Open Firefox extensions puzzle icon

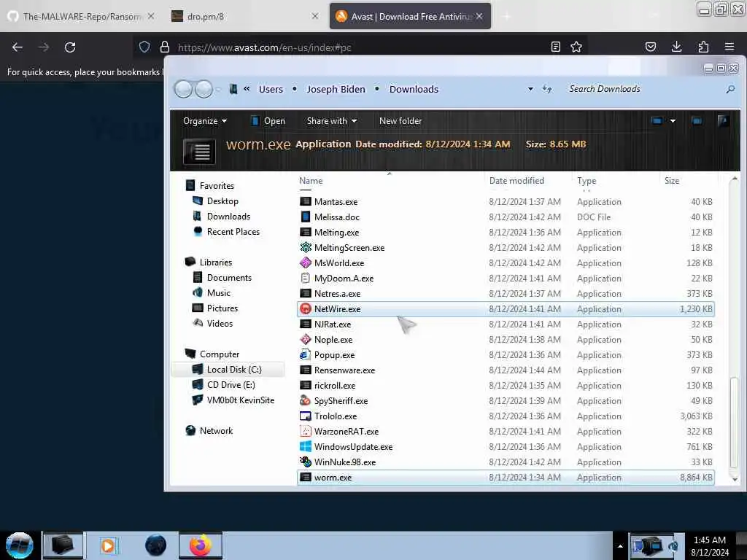pyautogui.click(x=703, y=47)
